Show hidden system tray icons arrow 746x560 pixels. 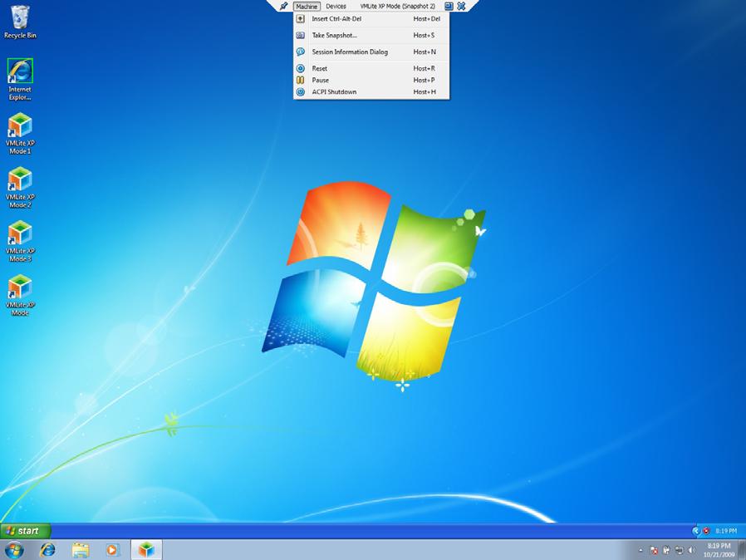tap(640, 550)
